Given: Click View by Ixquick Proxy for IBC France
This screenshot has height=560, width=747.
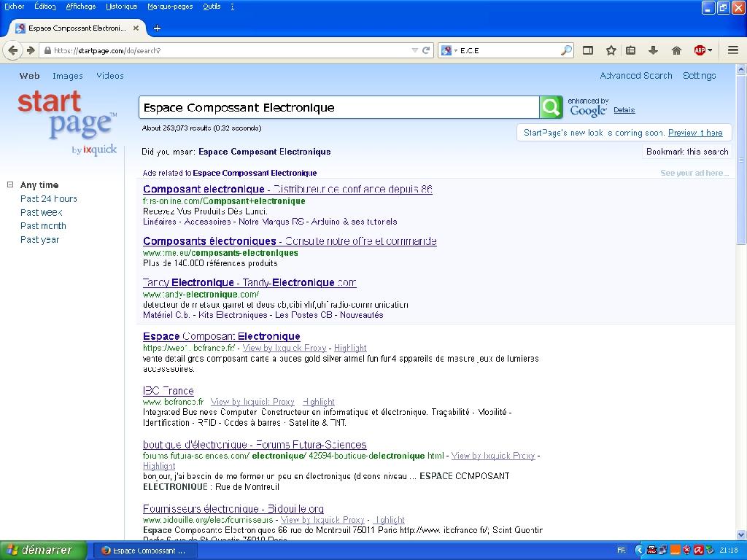Looking at the screenshot, I should (x=252, y=402).
